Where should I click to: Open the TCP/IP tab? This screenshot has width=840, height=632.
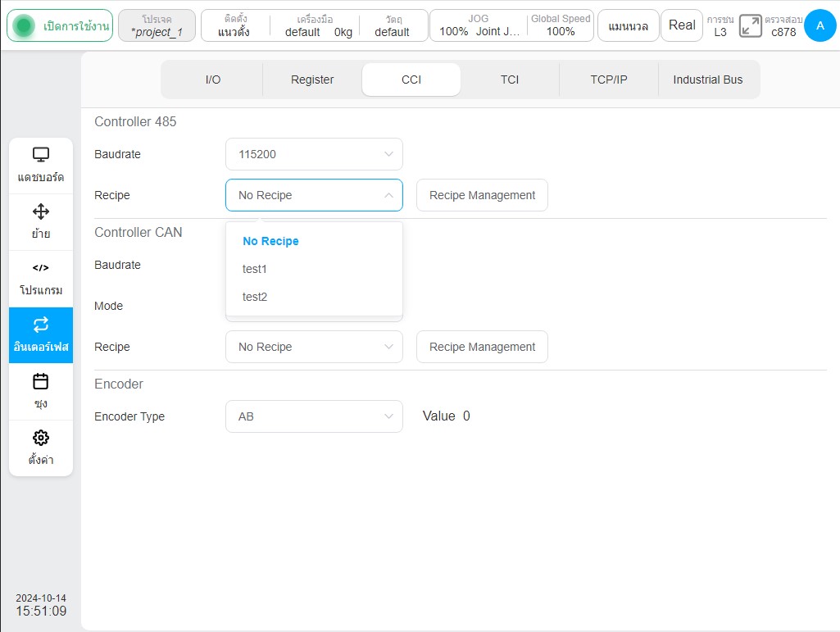(x=609, y=80)
